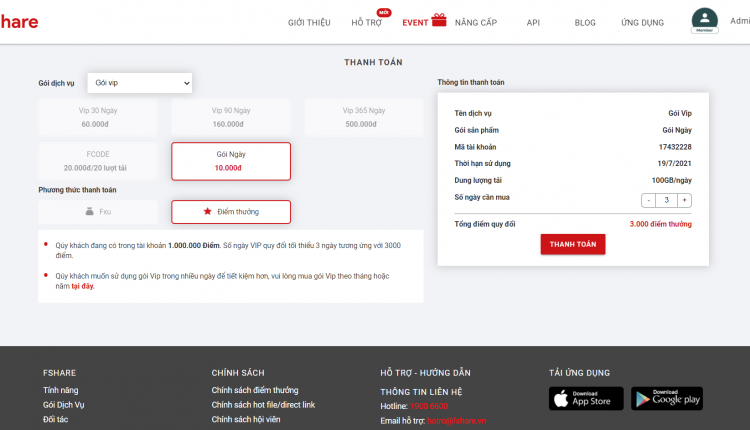Follow the 'tại đây' link
Screen dimensions: 750x430
[x=83, y=286]
